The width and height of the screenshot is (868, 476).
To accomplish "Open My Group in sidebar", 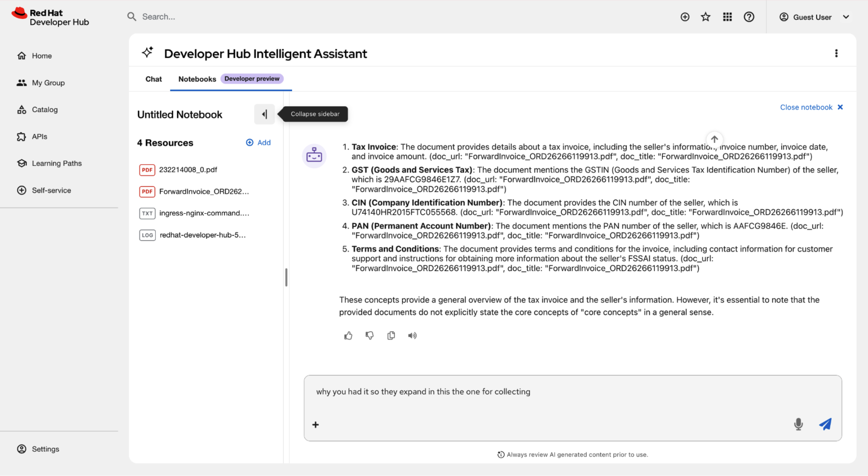I will click(x=48, y=83).
